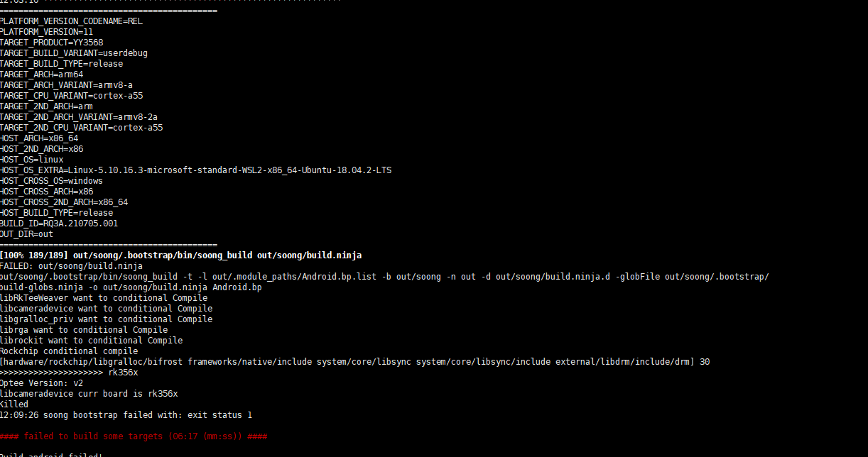Click the red failed to build targets message
Screen dimensions: 868x457
[134, 436]
